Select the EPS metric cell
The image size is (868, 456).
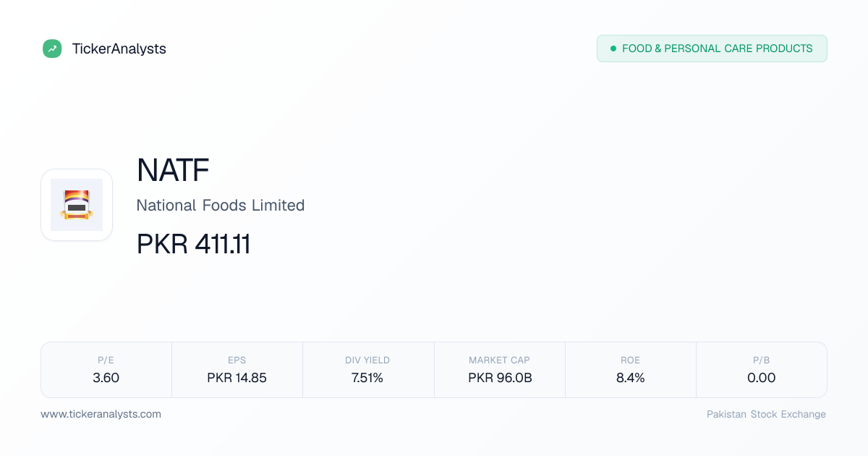(237, 370)
